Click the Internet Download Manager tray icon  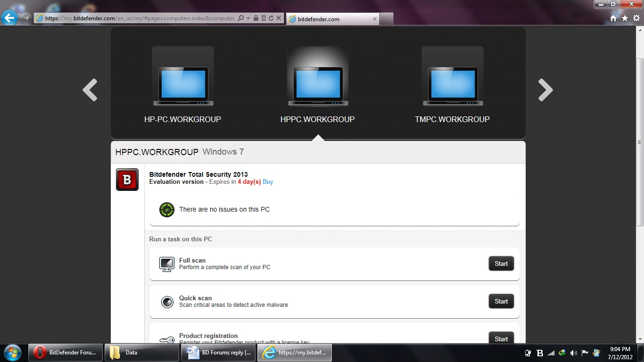click(x=562, y=353)
